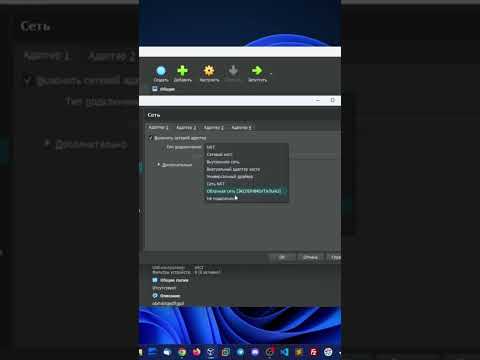This screenshot has width=480, height=360.
Task: Select Виртуальный адаптер хоста option
Action: coord(246,169)
